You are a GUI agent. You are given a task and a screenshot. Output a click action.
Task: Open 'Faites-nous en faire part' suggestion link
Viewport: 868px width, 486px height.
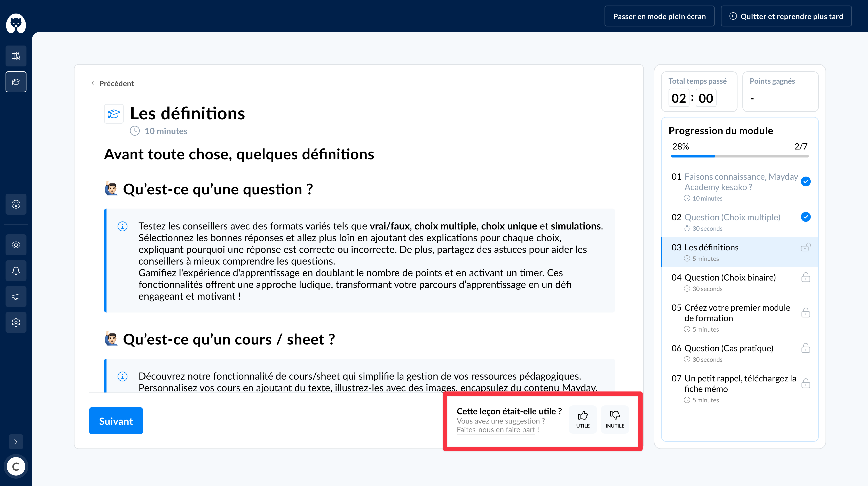(x=496, y=429)
